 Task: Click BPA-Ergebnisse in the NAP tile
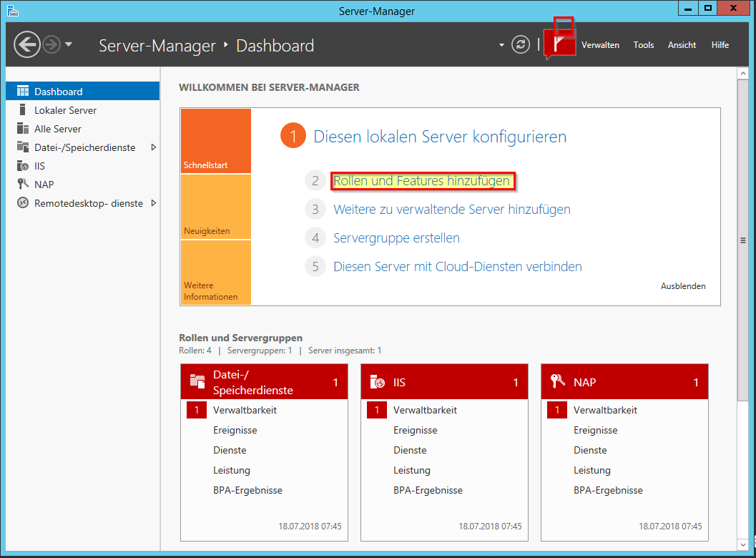tap(609, 490)
